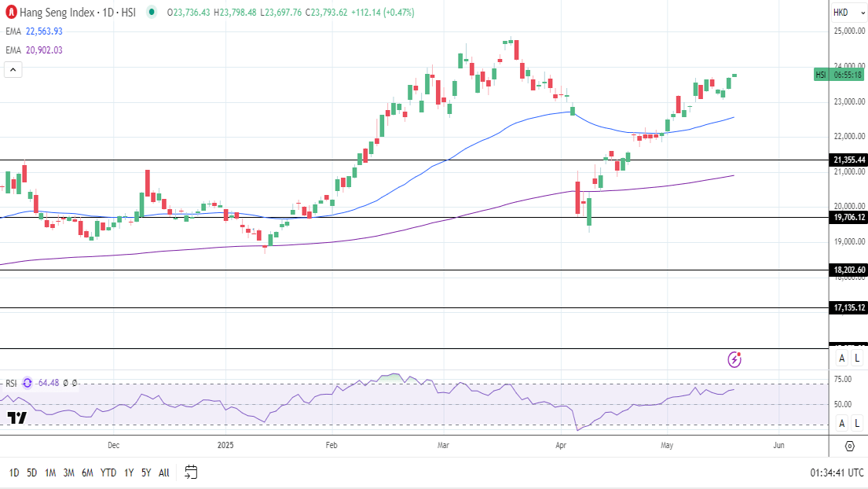Open the TradingView logo link

[17, 418]
